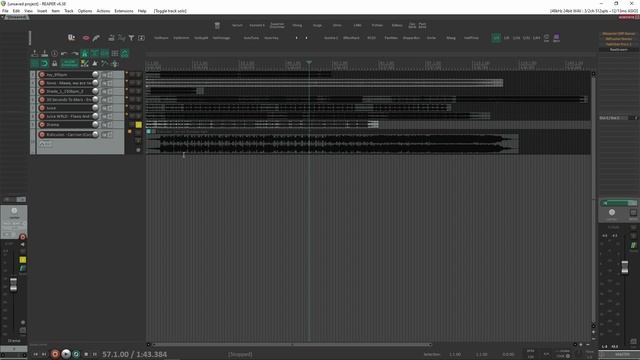
Task: Select the green 1/4 grid button
Action: point(496,38)
